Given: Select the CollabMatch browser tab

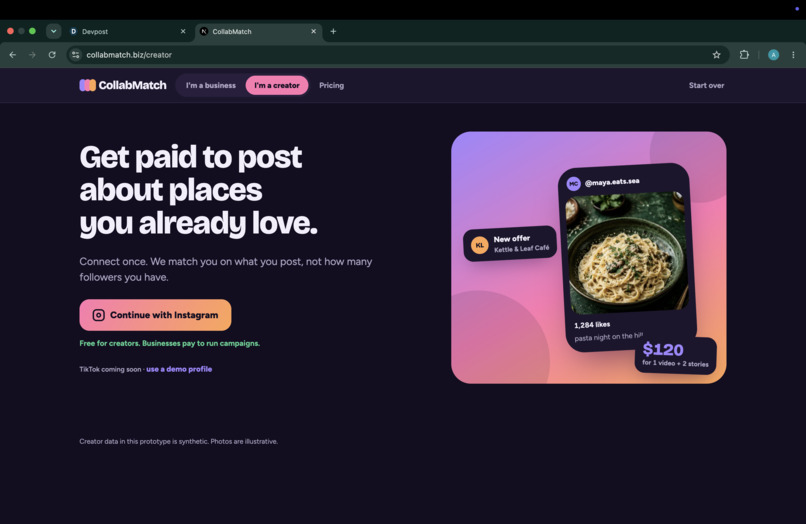Looking at the screenshot, I should point(259,31).
